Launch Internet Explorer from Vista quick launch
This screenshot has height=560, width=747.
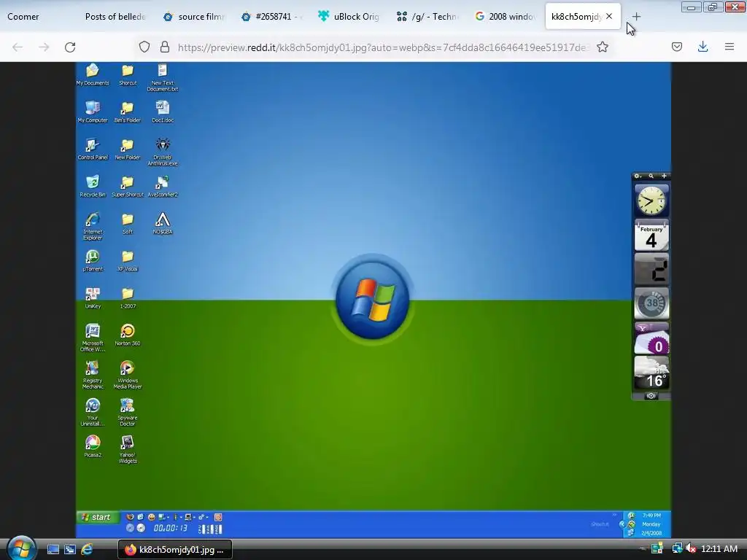87,550
